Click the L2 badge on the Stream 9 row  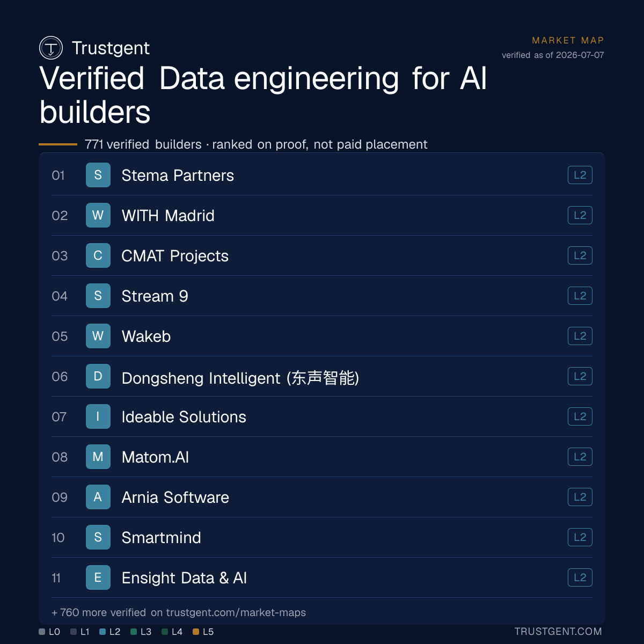pyautogui.click(x=580, y=296)
